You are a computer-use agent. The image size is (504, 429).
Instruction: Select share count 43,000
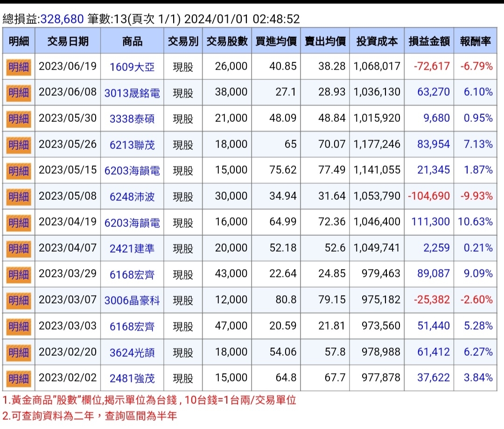tap(231, 274)
